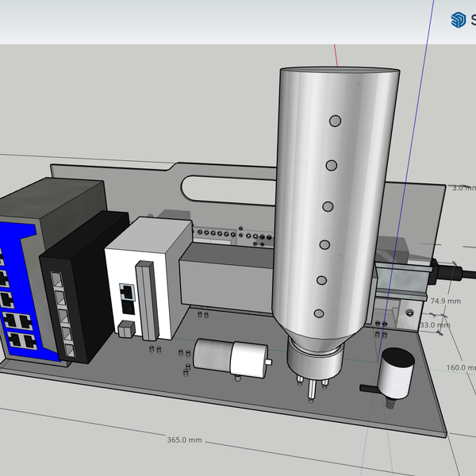This screenshot has width=476, height=476.
Task: Select the small white horizontal cylinder
Action: [x=230, y=357]
